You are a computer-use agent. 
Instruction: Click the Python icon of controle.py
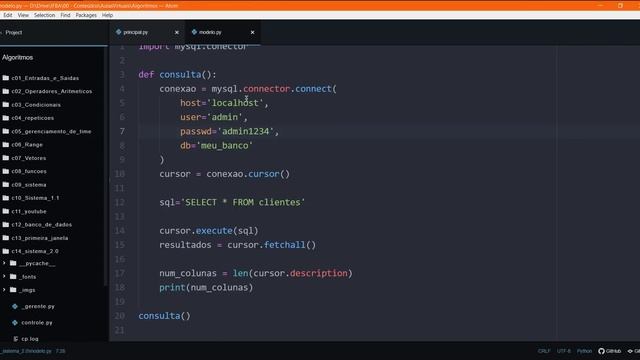pos(15,322)
